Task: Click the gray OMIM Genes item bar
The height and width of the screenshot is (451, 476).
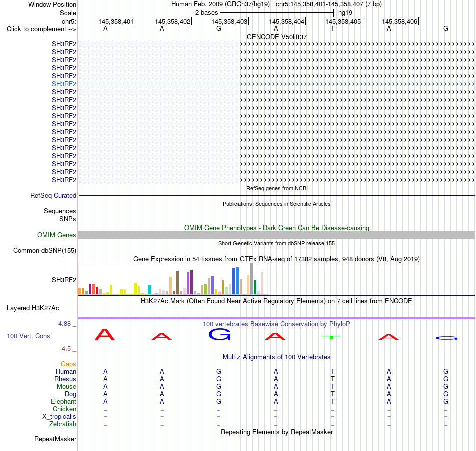Action: [277, 235]
